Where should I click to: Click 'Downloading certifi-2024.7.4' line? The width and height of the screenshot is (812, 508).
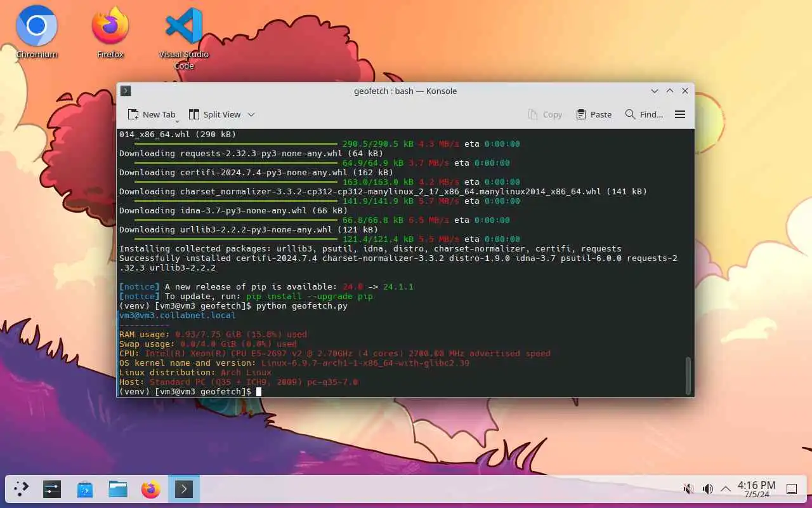[256, 172]
